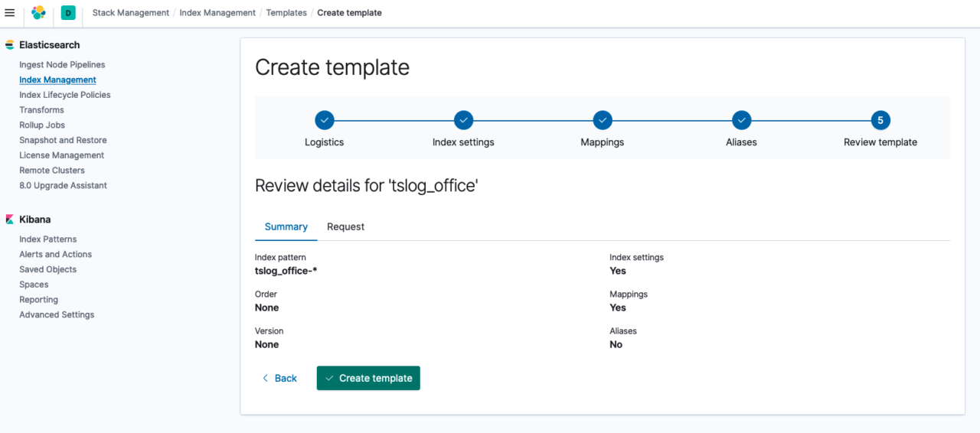This screenshot has height=433, width=980.
Task: Click the Elastic logo icon
Action: (x=38, y=12)
